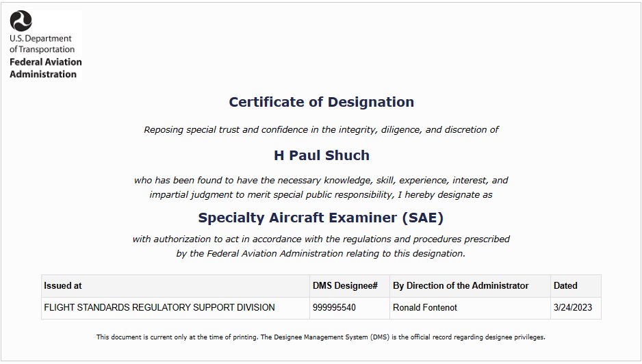Image resolution: width=642 pixels, height=364 pixels.
Task: Click the line starting who has been found
Action: (x=321, y=180)
